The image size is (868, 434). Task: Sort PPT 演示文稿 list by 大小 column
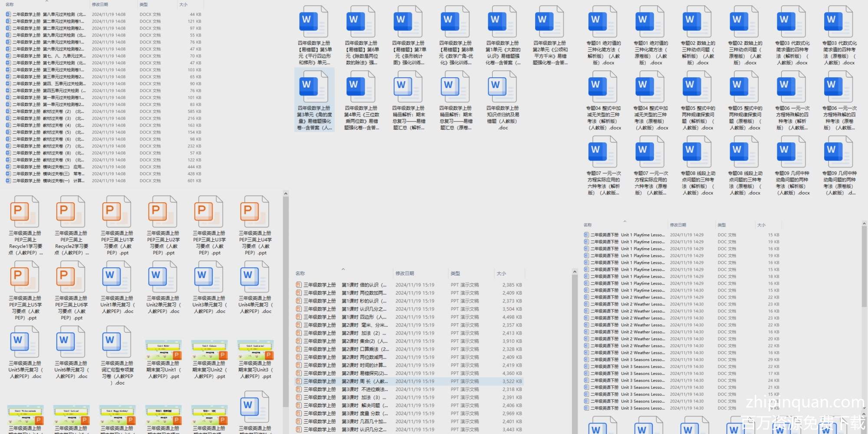click(x=501, y=273)
